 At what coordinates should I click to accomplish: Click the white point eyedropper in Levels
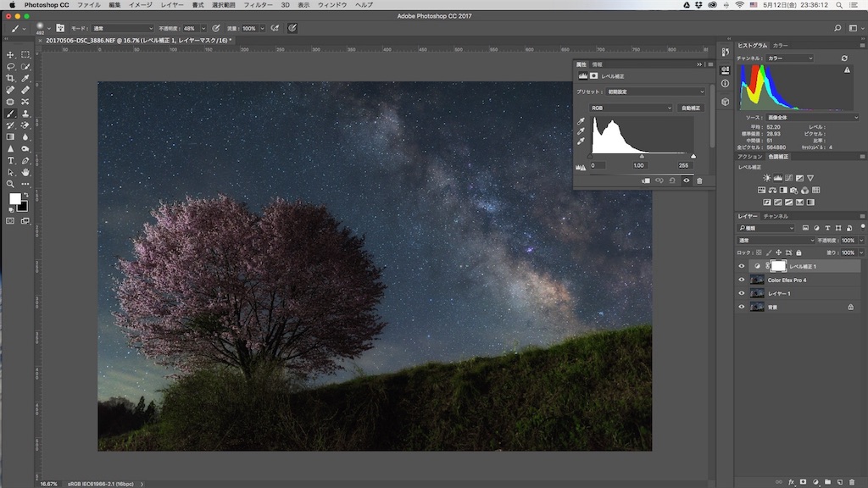pos(581,141)
